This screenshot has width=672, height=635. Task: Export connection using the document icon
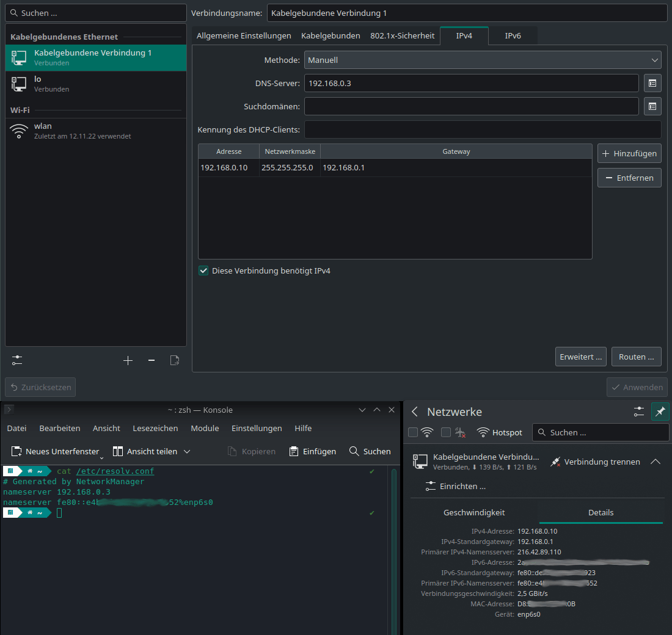click(174, 360)
